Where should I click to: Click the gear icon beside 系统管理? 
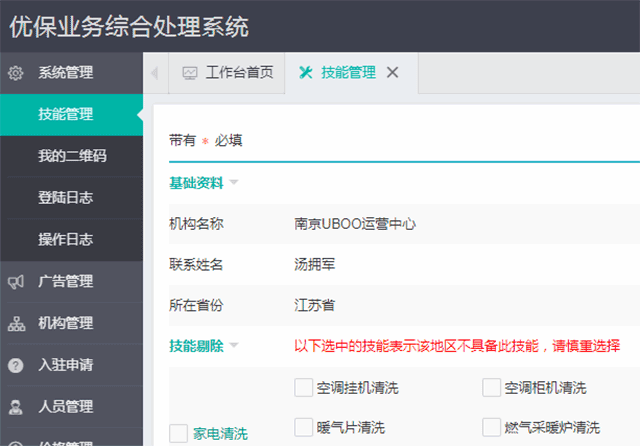tap(16, 72)
